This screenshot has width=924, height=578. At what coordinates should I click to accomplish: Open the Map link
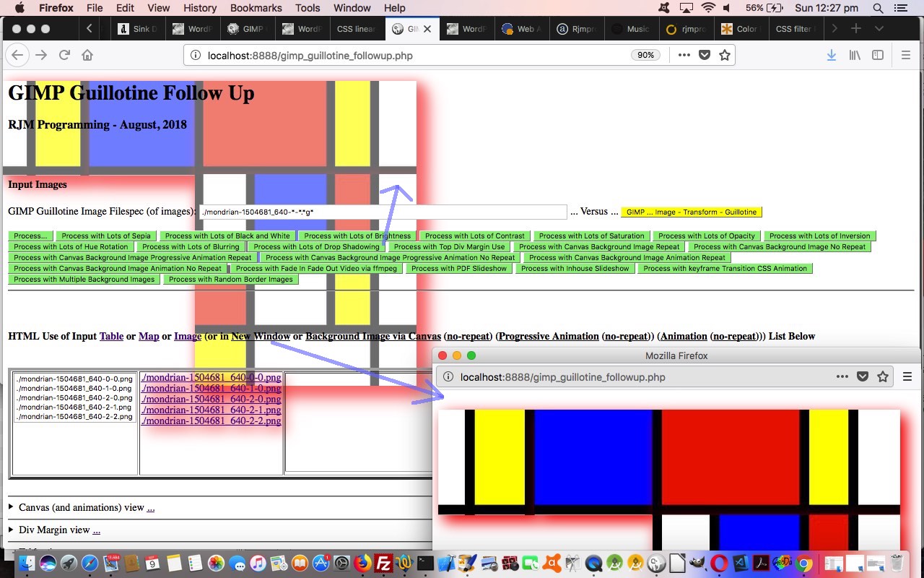pyautogui.click(x=149, y=336)
